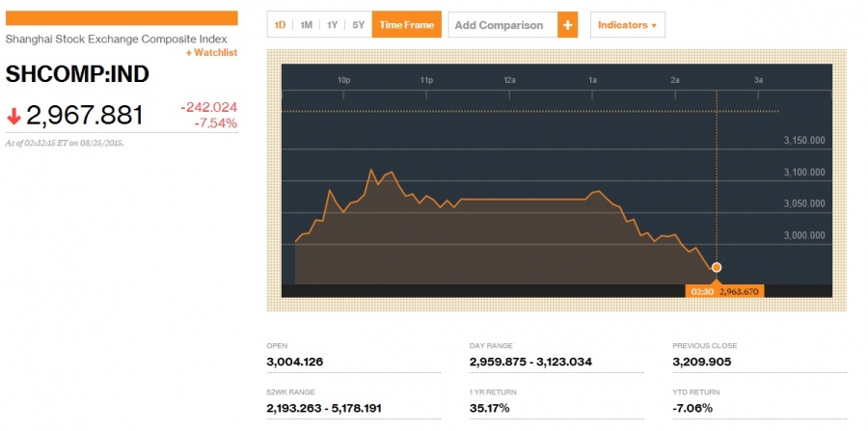Click the Previous Close value 3,209.905
Viewport: 868px width, 431px height.
pyautogui.click(x=701, y=363)
